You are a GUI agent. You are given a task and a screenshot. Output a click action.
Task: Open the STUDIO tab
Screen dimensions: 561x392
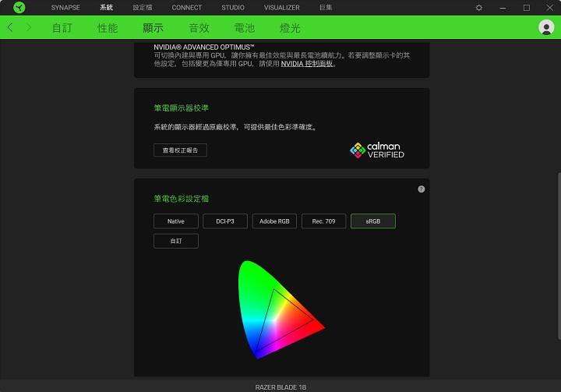click(233, 8)
